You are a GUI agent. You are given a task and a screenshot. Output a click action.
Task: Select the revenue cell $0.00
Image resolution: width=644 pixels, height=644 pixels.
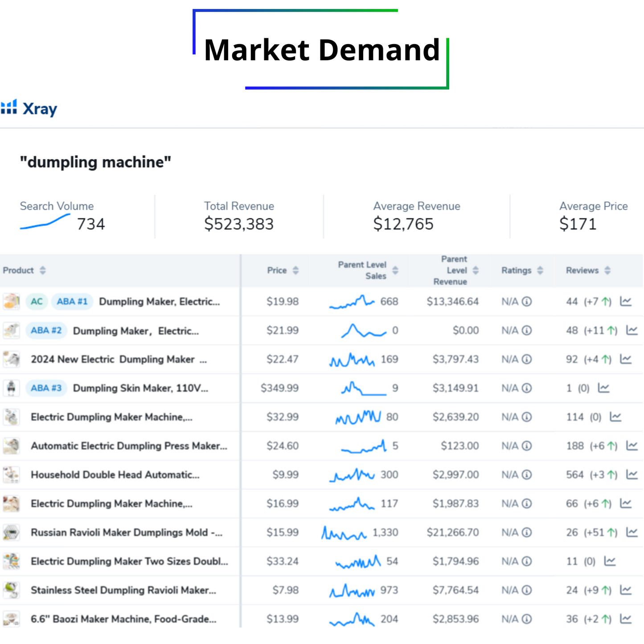466,330
